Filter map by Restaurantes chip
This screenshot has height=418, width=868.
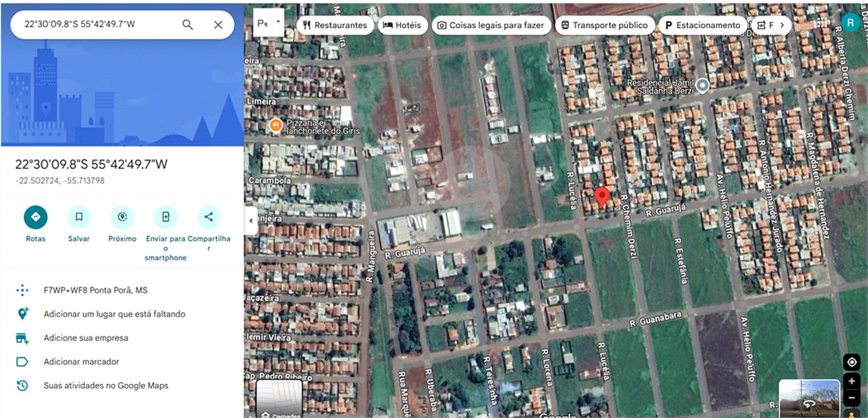pos(335,25)
